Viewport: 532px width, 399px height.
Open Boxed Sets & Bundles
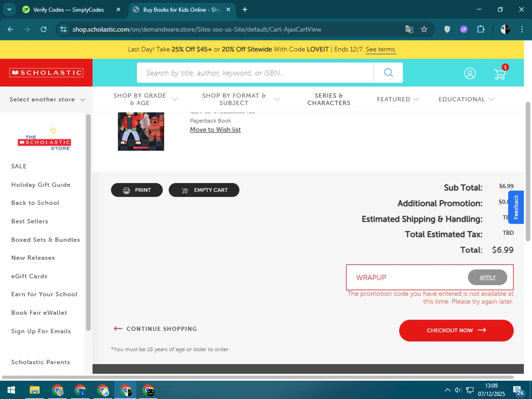coord(45,240)
